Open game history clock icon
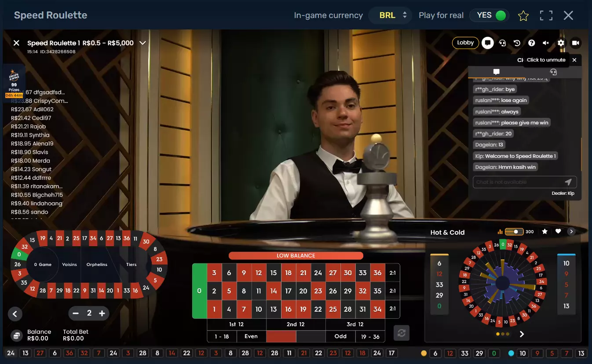Viewport: 592px width, 364px height. [x=517, y=43]
